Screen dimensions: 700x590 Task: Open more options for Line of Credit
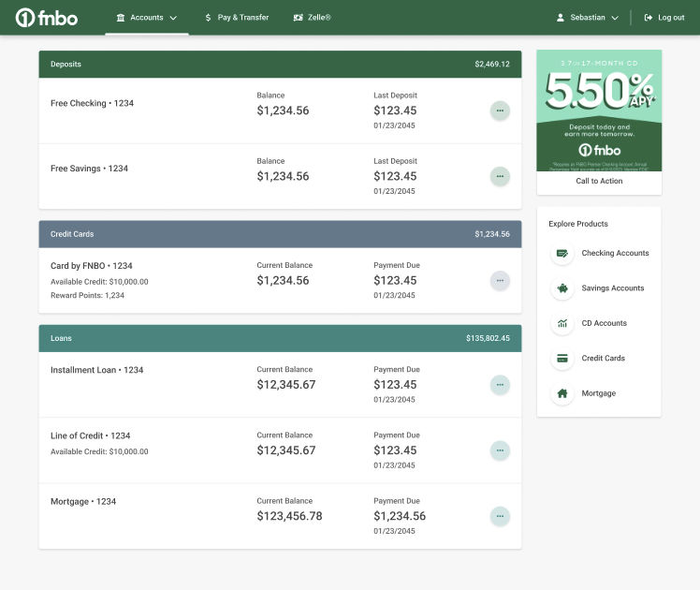pos(500,450)
